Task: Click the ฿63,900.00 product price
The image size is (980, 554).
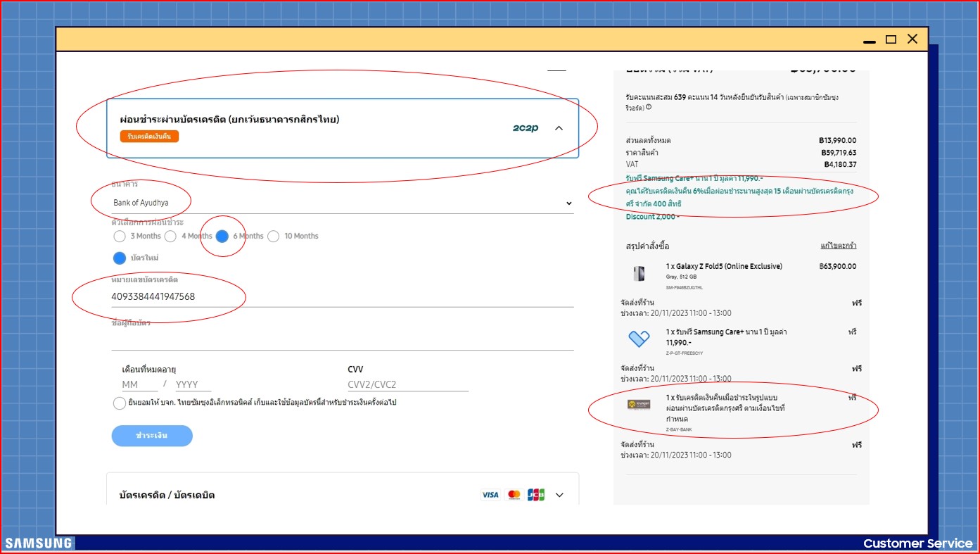Action: 838,267
